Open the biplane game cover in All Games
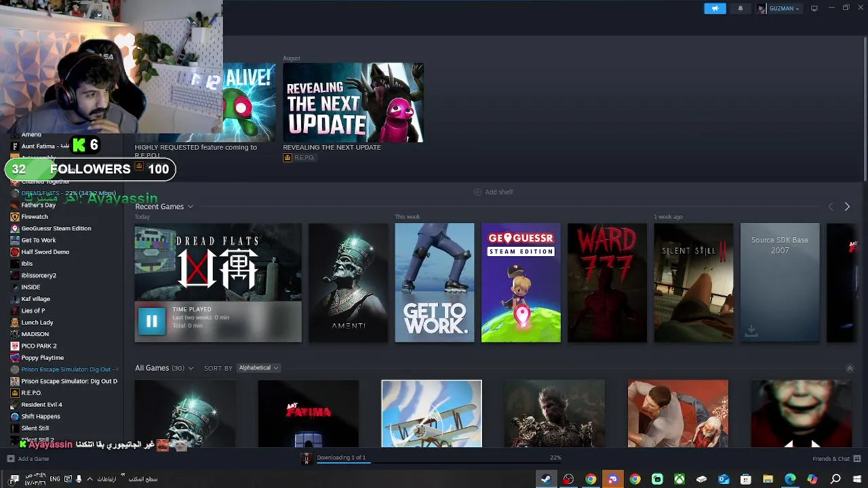The image size is (868, 488). [432, 413]
